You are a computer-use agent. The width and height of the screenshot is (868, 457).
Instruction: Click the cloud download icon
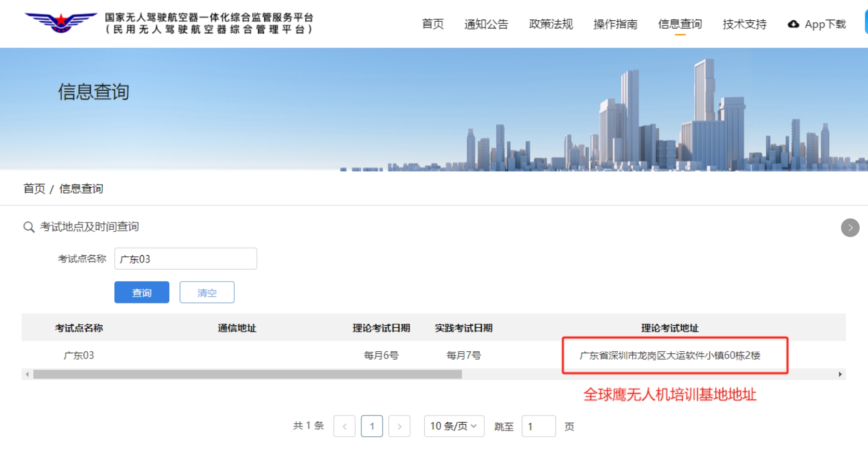click(793, 24)
